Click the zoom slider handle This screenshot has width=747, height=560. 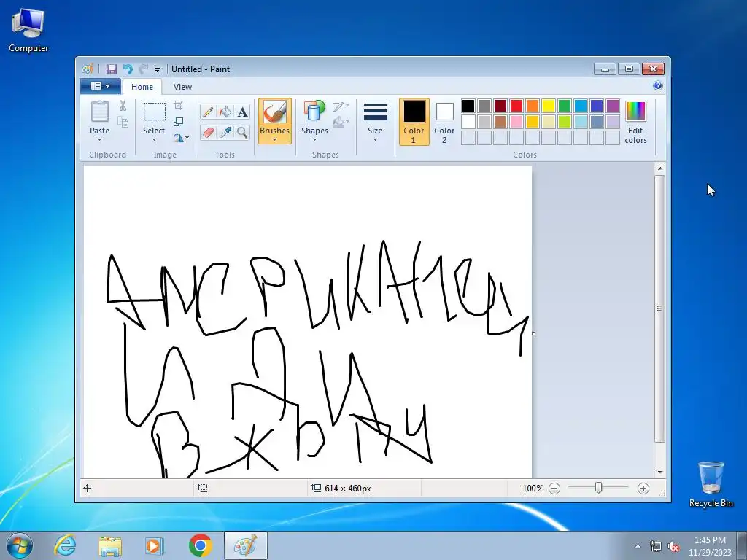coord(598,488)
